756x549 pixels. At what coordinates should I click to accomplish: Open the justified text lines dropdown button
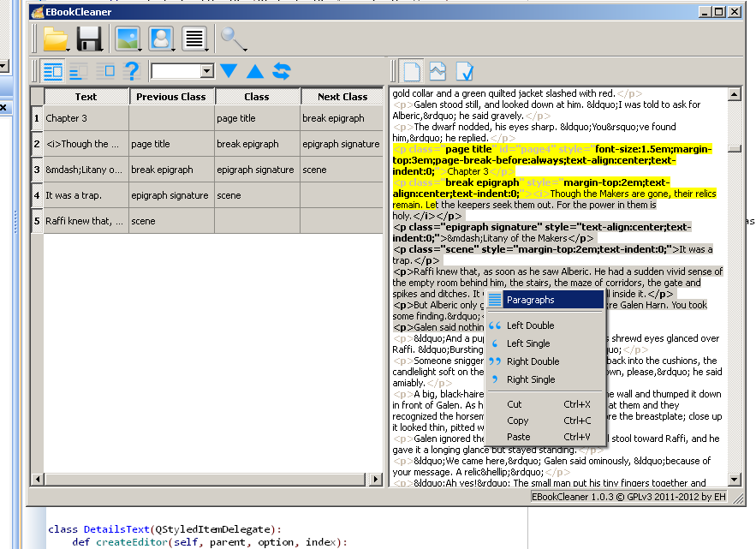point(195,39)
